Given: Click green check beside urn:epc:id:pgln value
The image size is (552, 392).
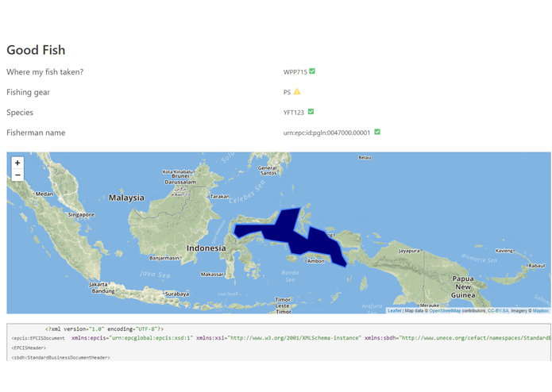Looking at the screenshot, I should coord(377,132).
